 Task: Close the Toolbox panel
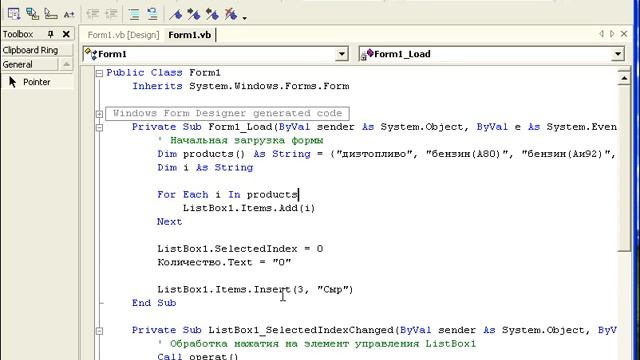pos(66,34)
